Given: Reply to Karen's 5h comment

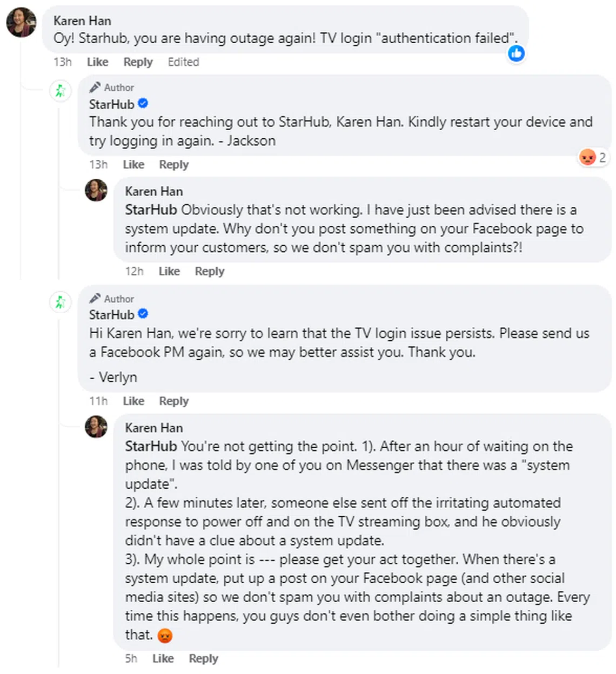Looking at the screenshot, I should pyautogui.click(x=203, y=659).
